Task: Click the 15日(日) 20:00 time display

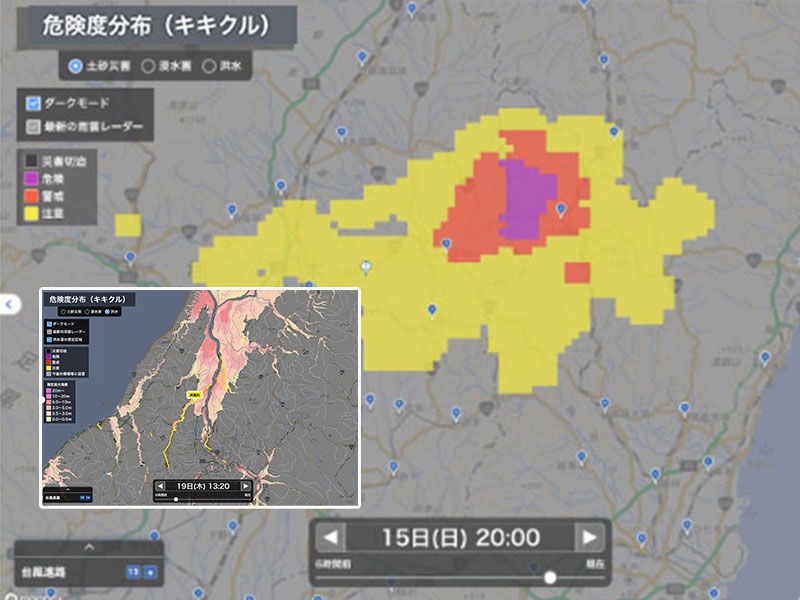Action: (x=459, y=537)
